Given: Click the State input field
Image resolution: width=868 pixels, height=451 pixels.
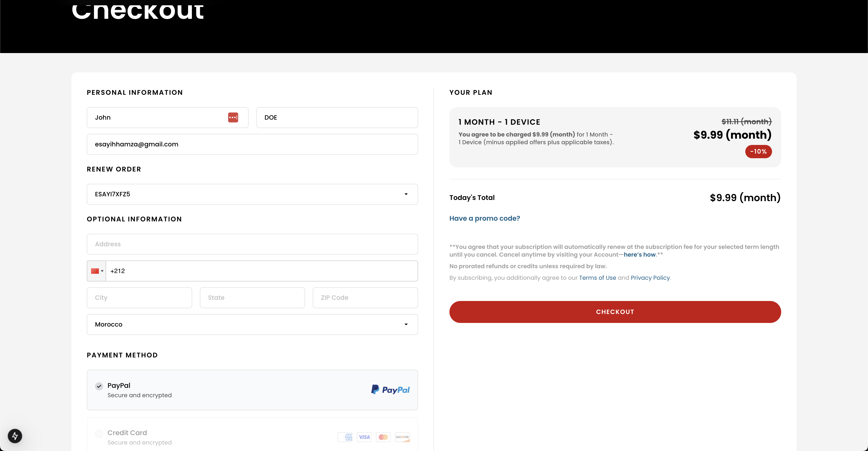Looking at the screenshot, I should pos(252,298).
